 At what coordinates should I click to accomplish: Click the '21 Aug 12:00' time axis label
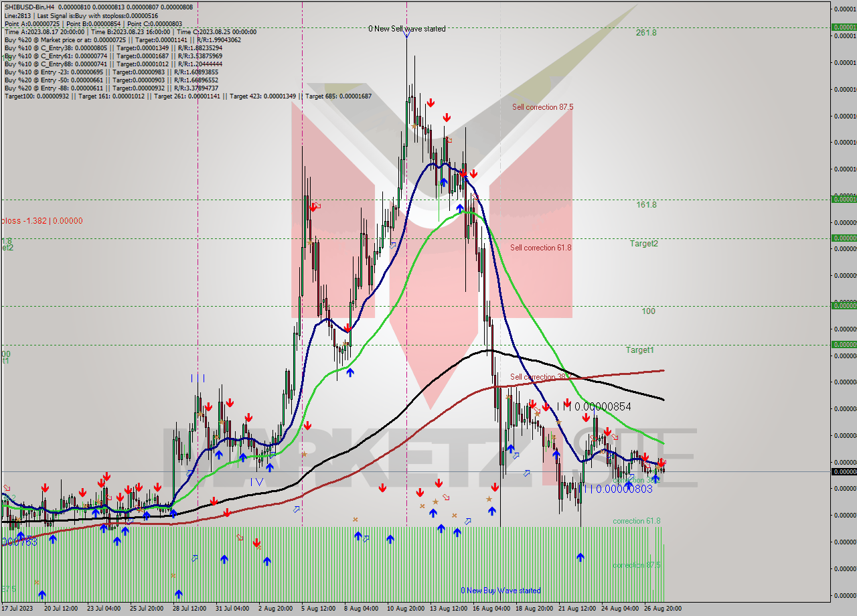click(576, 609)
